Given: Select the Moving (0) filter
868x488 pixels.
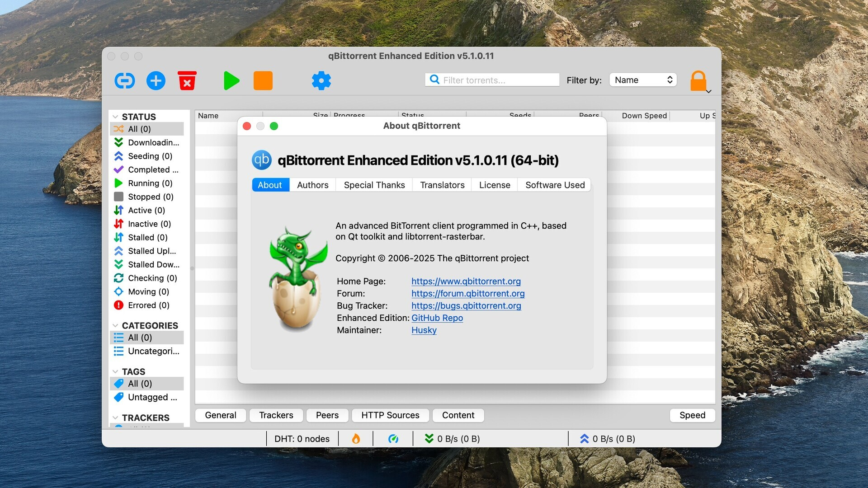Looking at the screenshot, I should (147, 291).
